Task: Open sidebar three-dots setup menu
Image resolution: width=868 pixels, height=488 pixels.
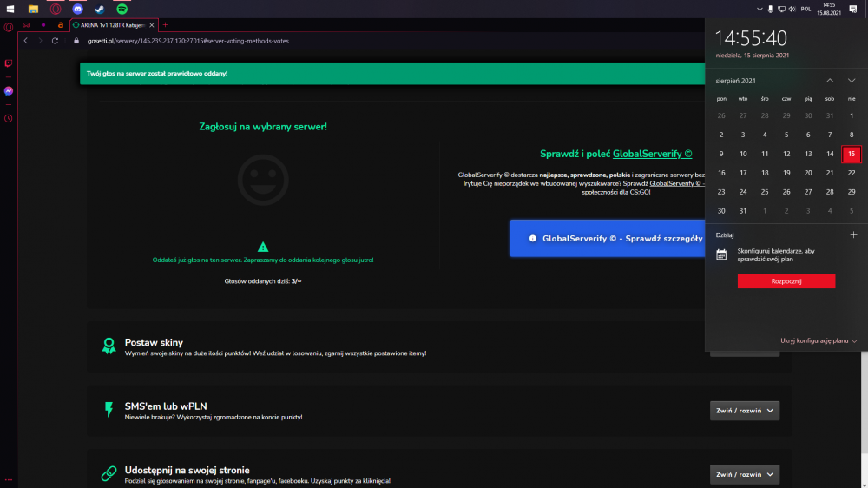Action: (x=9, y=479)
